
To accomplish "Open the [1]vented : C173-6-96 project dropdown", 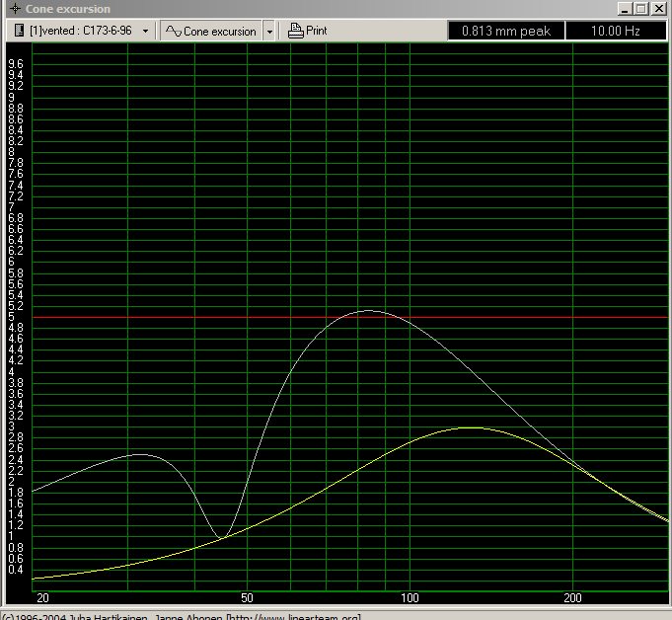I will tap(145, 32).
